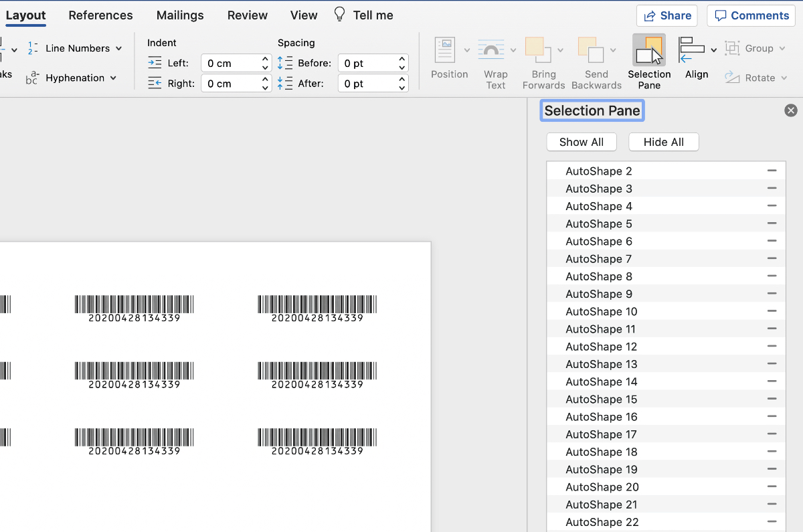The height and width of the screenshot is (532, 803).
Task: Click the Rotate objects icon
Action: coord(733,78)
